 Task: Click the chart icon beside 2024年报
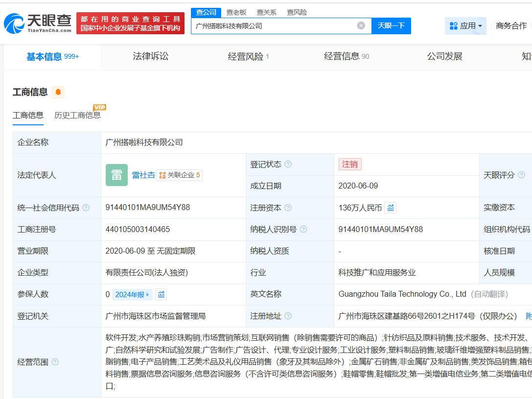pyautogui.click(x=162, y=294)
